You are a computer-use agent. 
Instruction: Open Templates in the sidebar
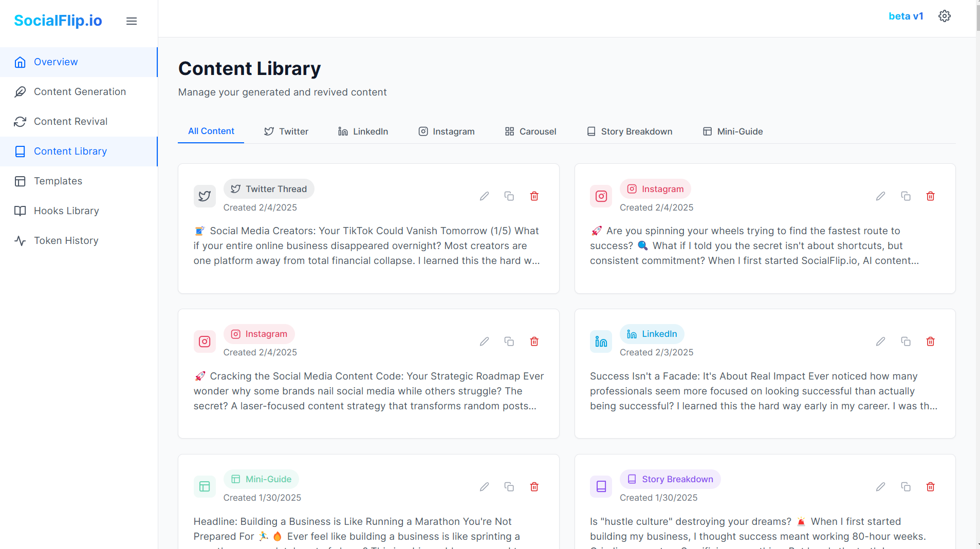pos(79,181)
